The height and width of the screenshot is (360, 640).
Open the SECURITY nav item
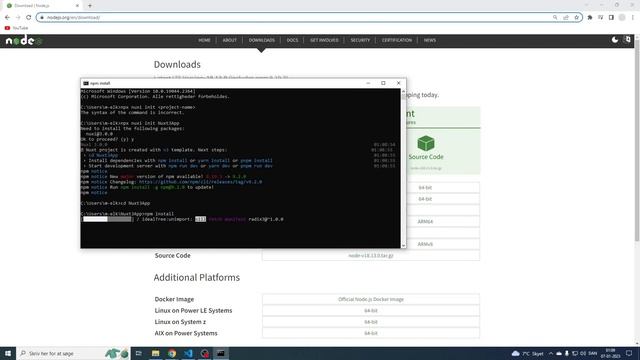360,40
